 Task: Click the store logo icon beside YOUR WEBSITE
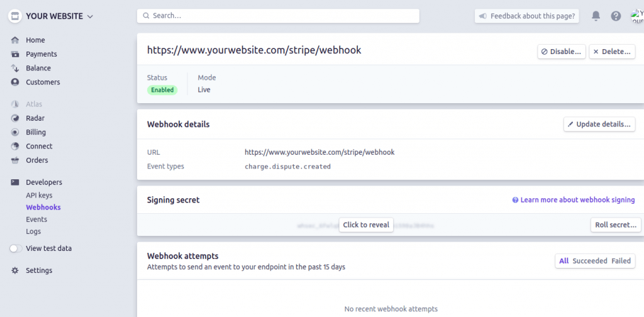tap(15, 16)
